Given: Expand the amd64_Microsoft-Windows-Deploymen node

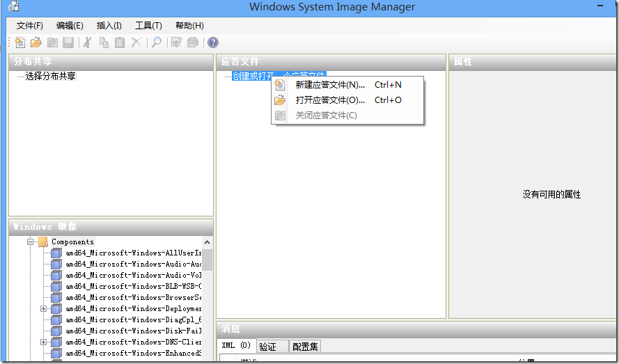Looking at the screenshot, I should (43, 309).
